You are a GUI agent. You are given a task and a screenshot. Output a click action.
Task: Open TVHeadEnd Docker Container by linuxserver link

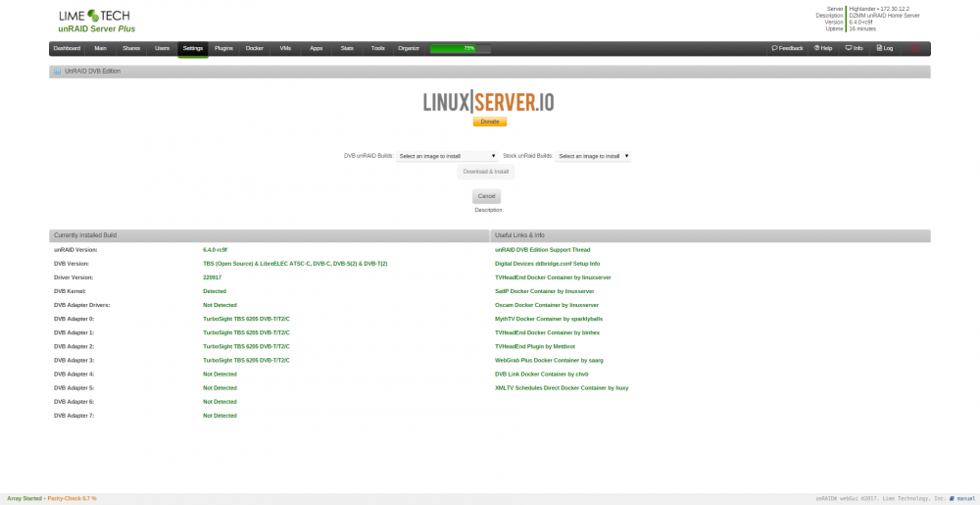point(553,278)
